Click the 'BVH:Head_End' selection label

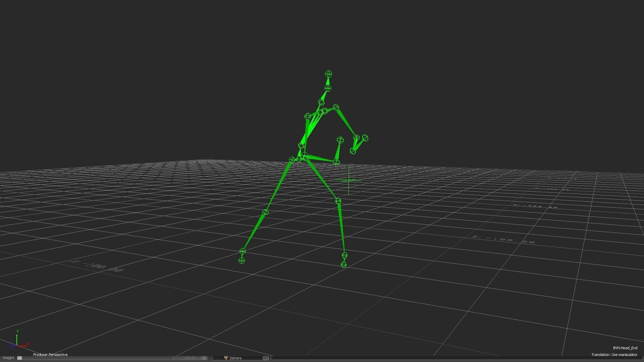coord(625,348)
